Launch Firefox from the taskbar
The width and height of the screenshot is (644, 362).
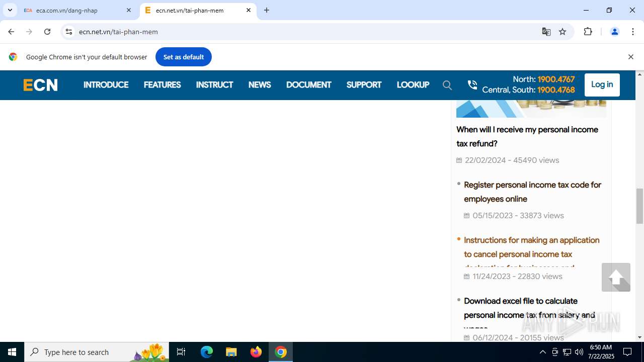pyautogui.click(x=256, y=352)
